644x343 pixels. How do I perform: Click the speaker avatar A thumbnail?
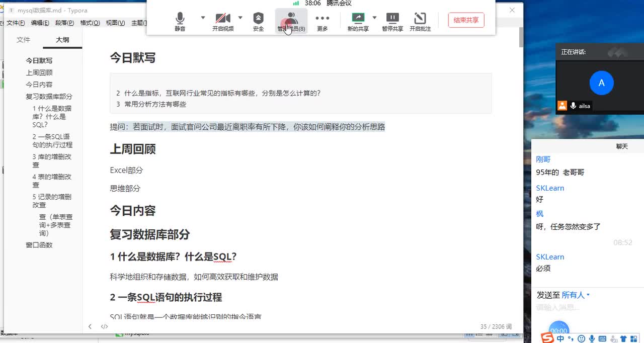(601, 83)
